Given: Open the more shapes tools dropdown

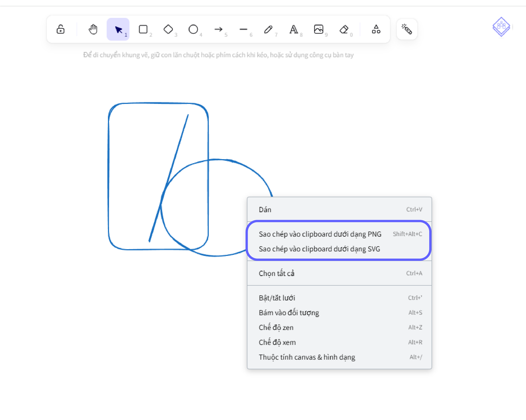Looking at the screenshot, I should click(x=376, y=29).
